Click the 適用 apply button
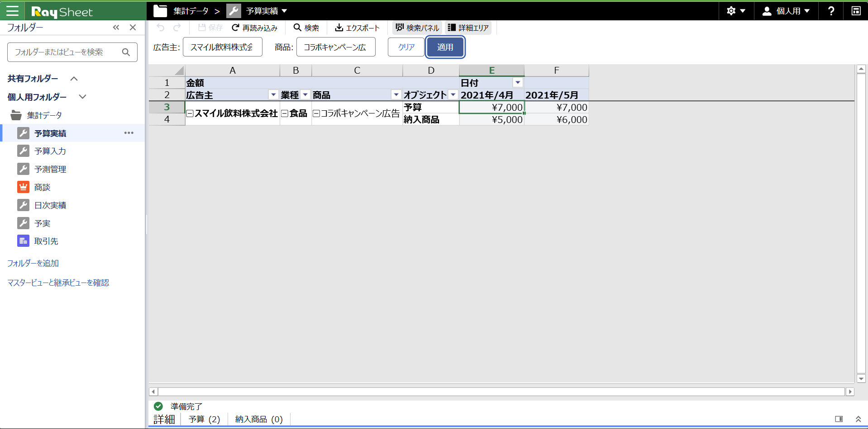This screenshot has height=429, width=868. coord(445,47)
